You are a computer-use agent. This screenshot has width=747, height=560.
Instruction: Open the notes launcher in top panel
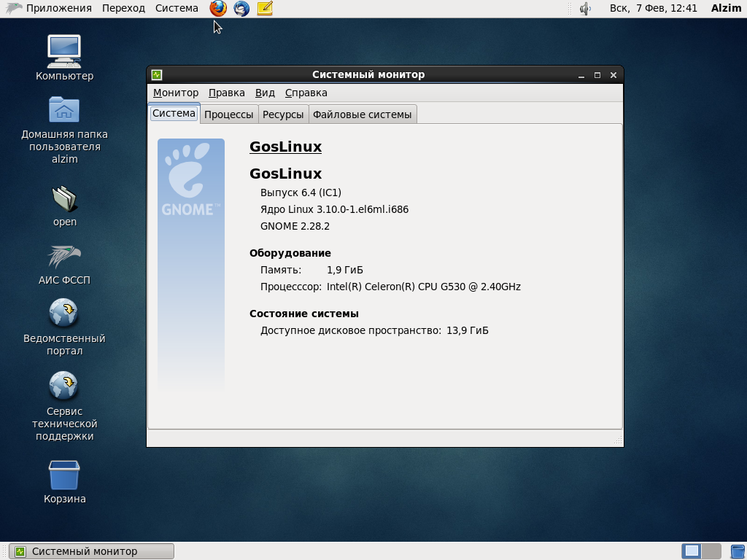(265, 9)
